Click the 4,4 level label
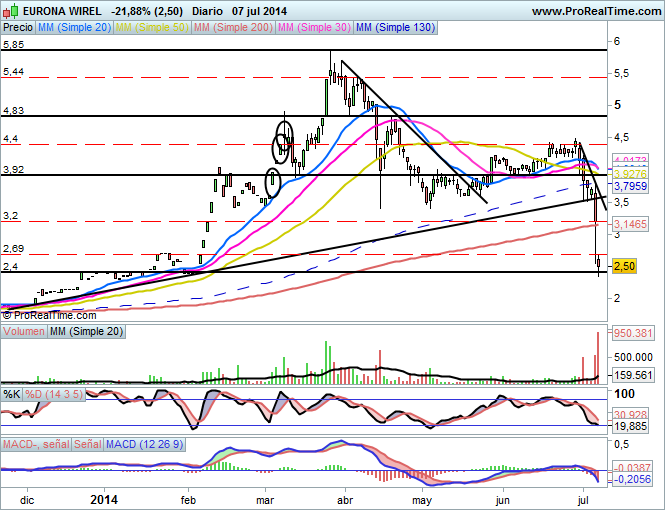This screenshot has width=665, height=510. 11,139
